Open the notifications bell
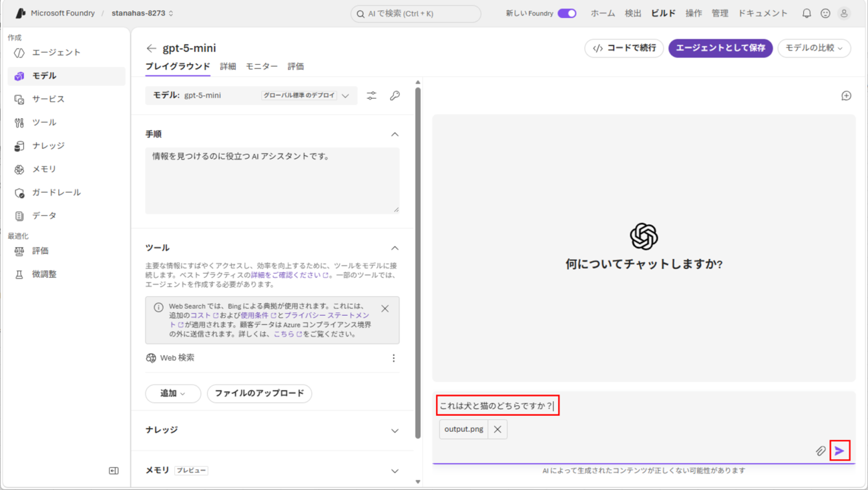Image resolution: width=868 pixels, height=490 pixels. (807, 13)
